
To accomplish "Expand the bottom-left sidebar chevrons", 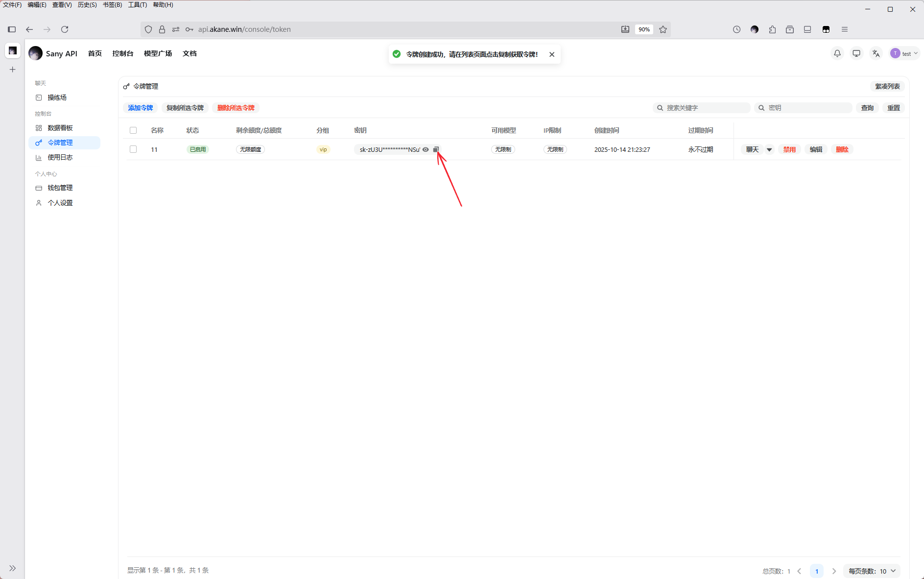I will pos(13,568).
